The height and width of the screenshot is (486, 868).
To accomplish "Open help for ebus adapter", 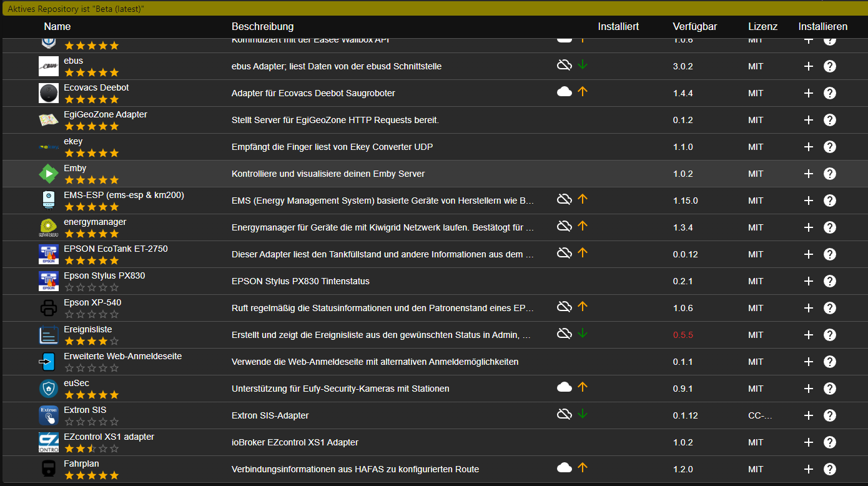I will [x=830, y=66].
